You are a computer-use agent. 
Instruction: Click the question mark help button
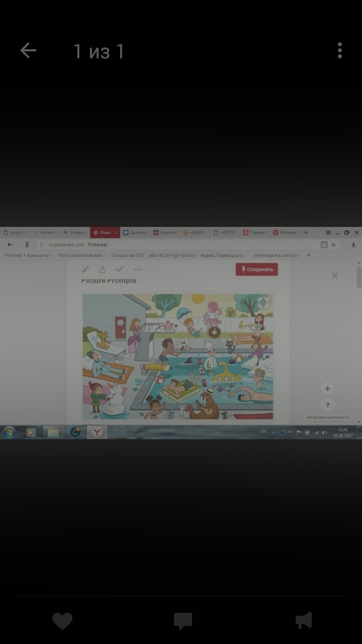(327, 405)
